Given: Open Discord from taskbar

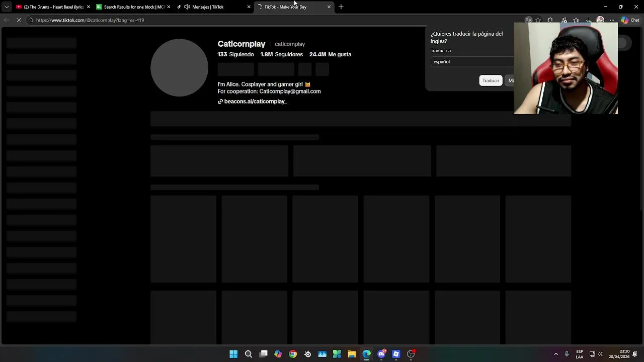Looking at the screenshot, I should click(381, 354).
